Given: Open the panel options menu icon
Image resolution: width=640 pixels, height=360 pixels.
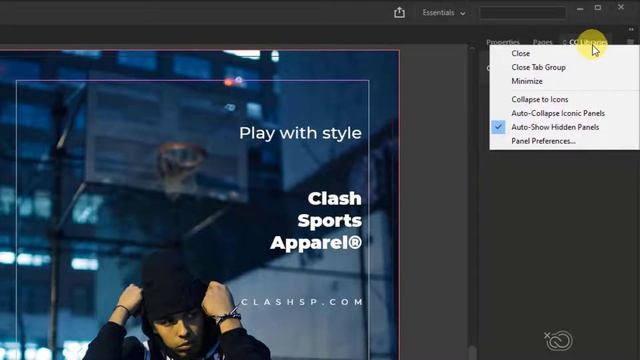Looking at the screenshot, I should [x=630, y=42].
